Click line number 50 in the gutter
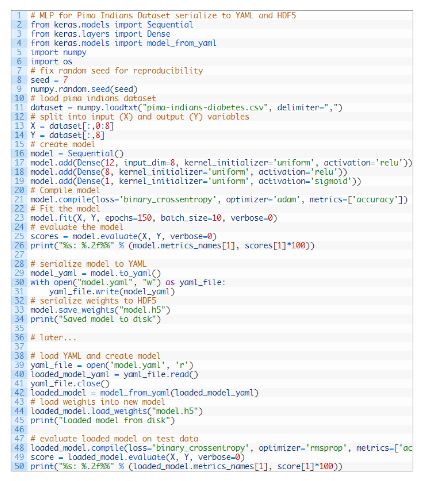The width and height of the screenshot is (421, 481). (x=19, y=466)
